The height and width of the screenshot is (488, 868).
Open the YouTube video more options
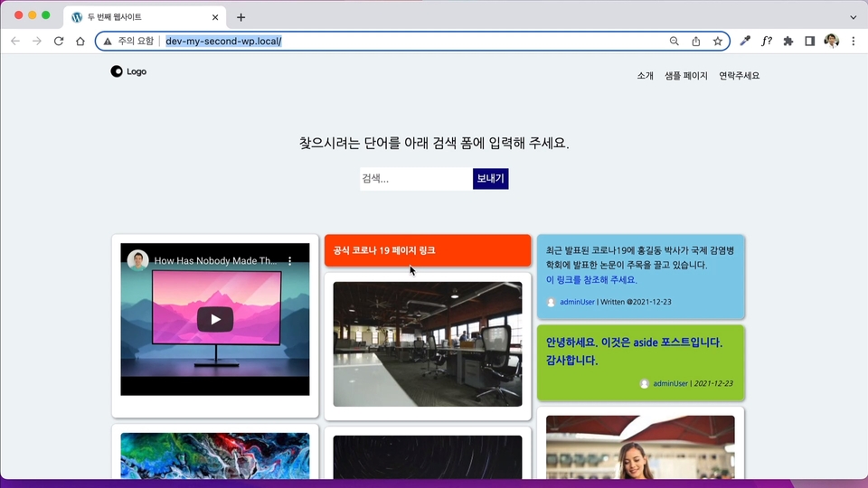[x=289, y=260]
